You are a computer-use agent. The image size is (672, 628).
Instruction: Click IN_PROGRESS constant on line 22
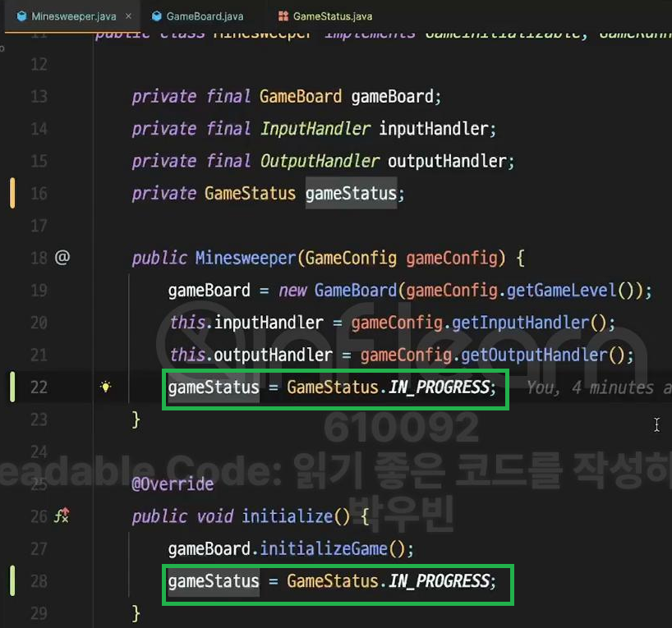point(440,387)
